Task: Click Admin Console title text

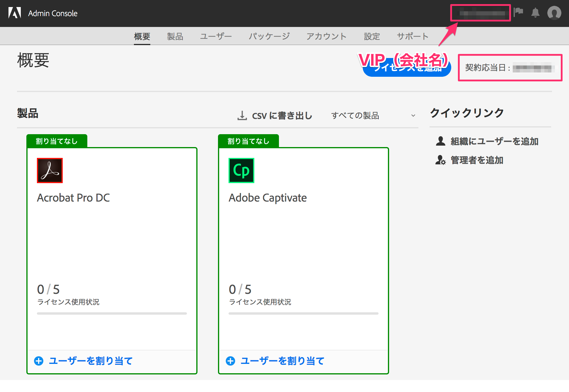Action: (53, 13)
